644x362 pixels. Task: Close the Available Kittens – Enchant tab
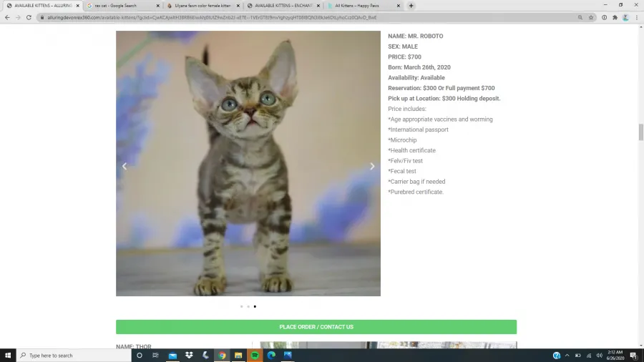pos(318,6)
